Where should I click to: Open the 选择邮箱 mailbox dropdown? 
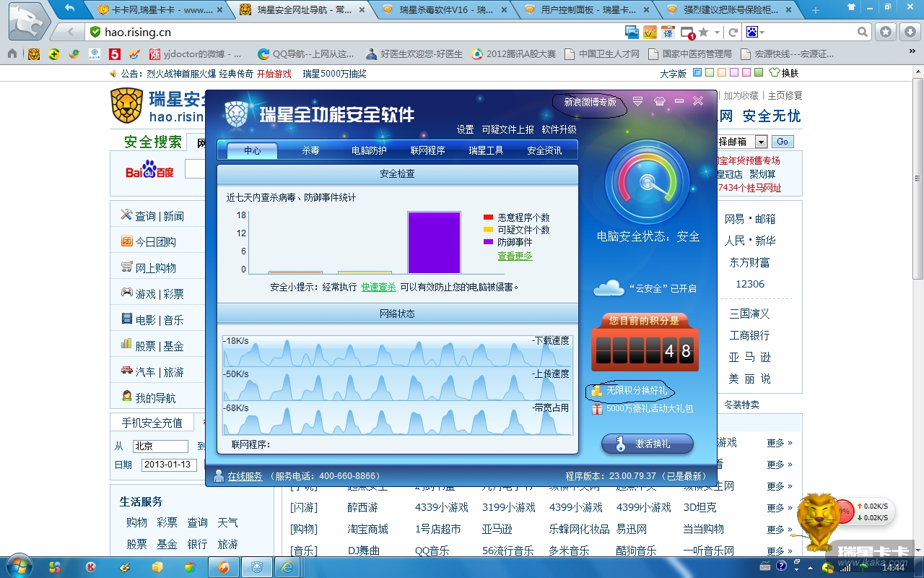coord(761,142)
